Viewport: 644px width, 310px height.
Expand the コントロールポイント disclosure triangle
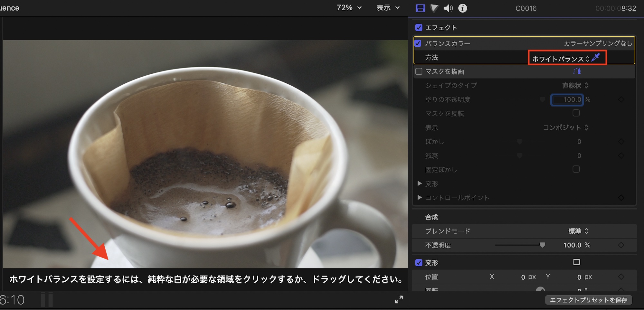tap(420, 197)
